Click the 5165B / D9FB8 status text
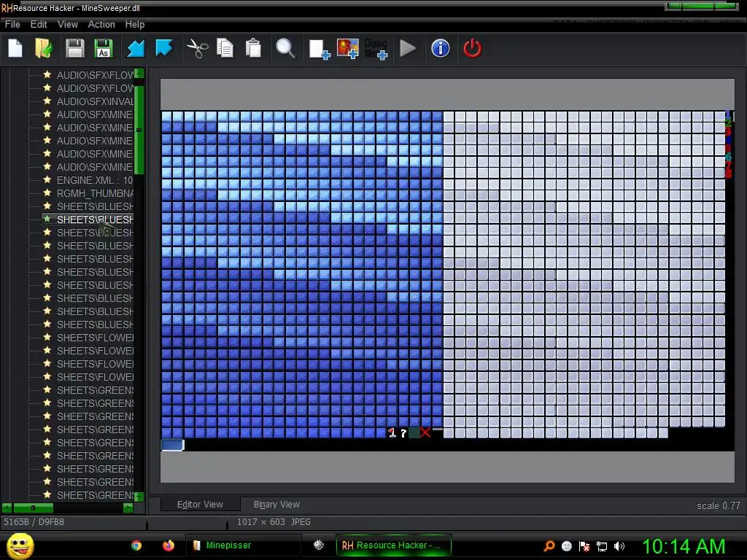747x560 pixels. [34, 522]
